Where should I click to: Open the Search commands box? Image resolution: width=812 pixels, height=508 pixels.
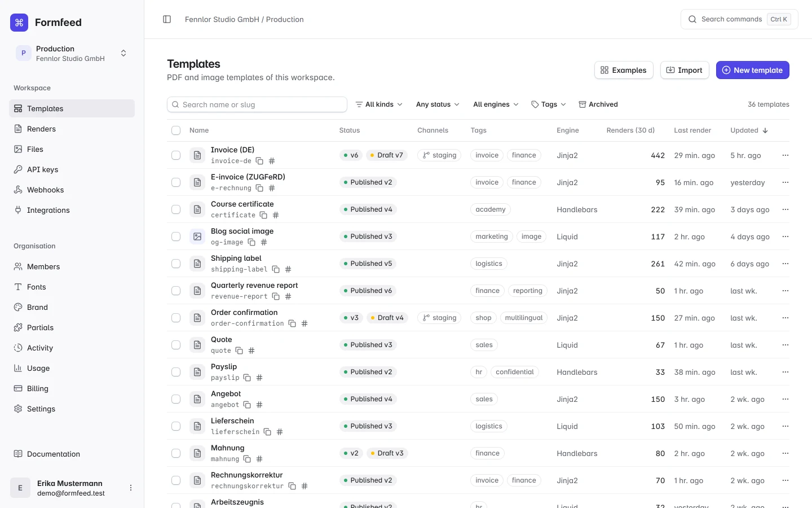(x=739, y=19)
